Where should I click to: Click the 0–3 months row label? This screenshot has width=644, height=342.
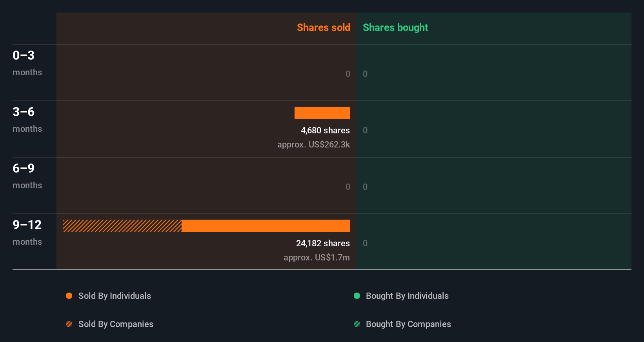pyautogui.click(x=27, y=63)
